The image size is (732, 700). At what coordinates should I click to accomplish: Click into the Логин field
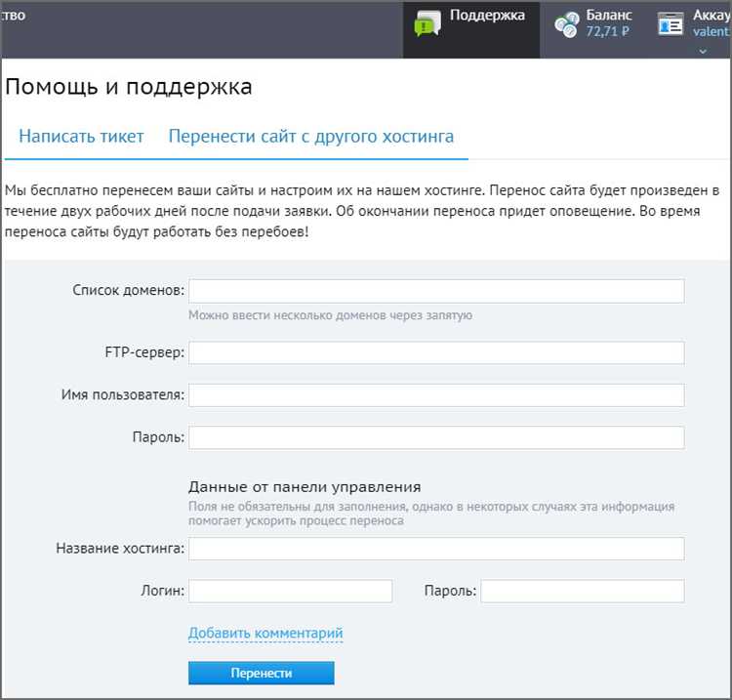pyautogui.click(x=291, y=591)
